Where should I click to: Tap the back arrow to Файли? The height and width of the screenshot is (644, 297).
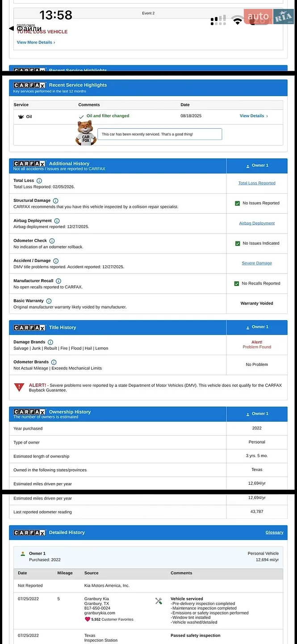click(x=11, y=29)
